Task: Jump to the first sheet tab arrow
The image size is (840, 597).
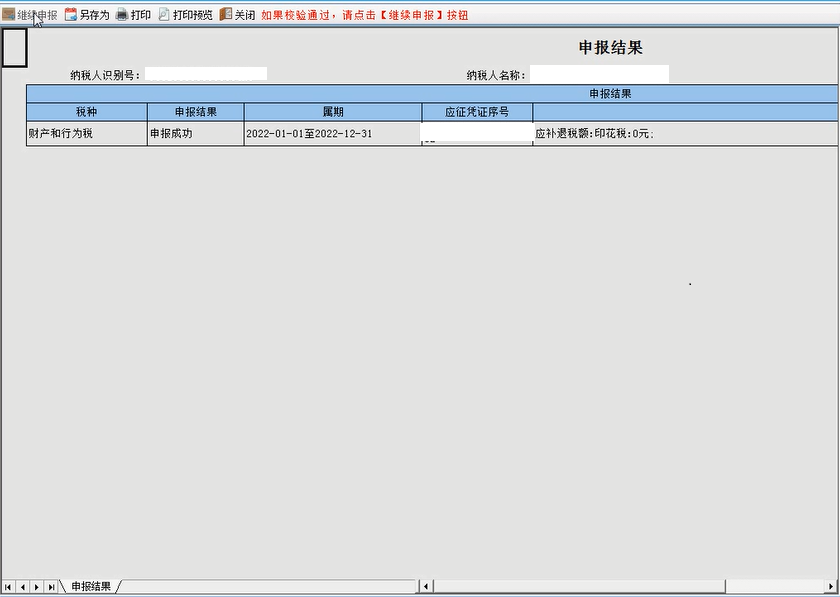Action: point(8,587)
